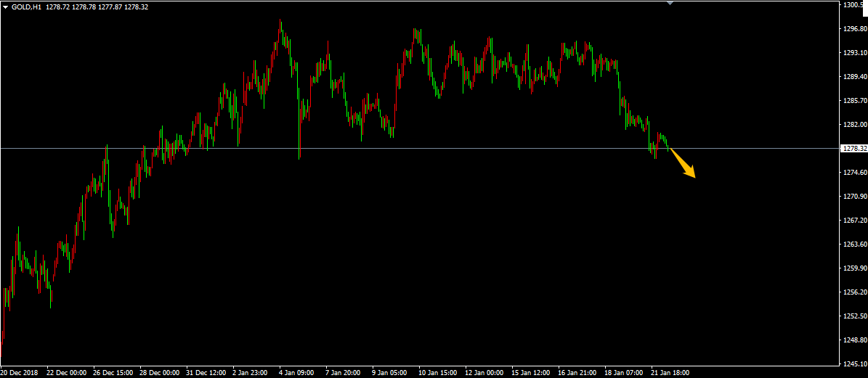
Task: Click the 1296.80 price scale label
Action: coord(854,29)
